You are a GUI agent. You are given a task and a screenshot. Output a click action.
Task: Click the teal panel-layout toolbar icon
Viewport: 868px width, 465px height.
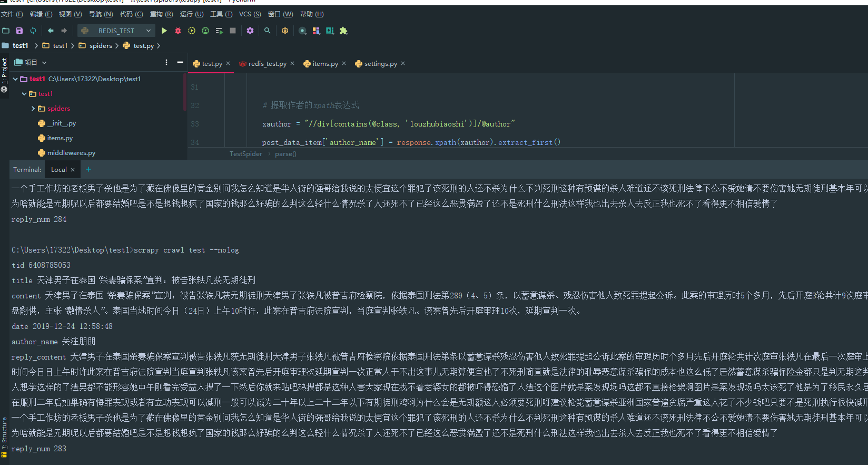point(330,31)
